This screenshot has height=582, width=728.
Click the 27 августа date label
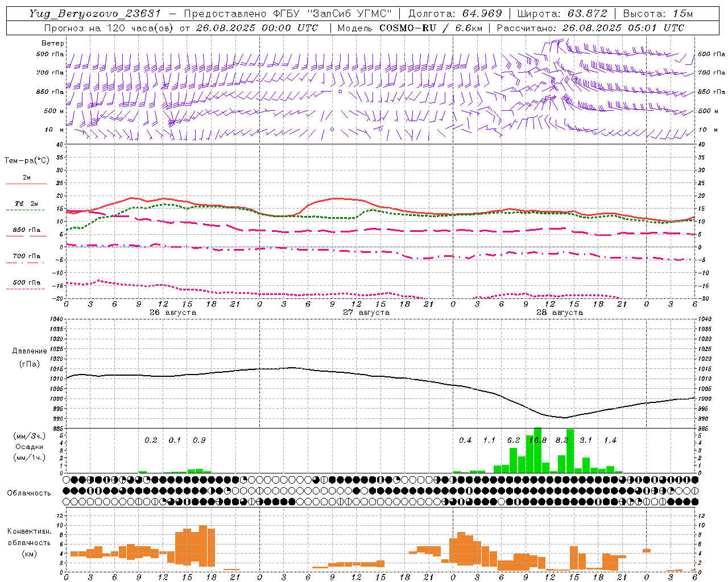point(366,313)
